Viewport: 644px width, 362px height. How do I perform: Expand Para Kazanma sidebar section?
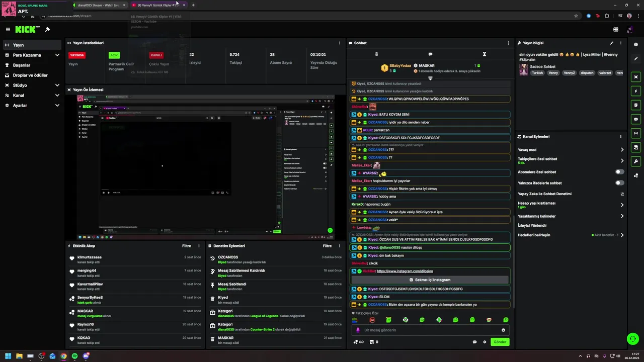click(57, 55)
